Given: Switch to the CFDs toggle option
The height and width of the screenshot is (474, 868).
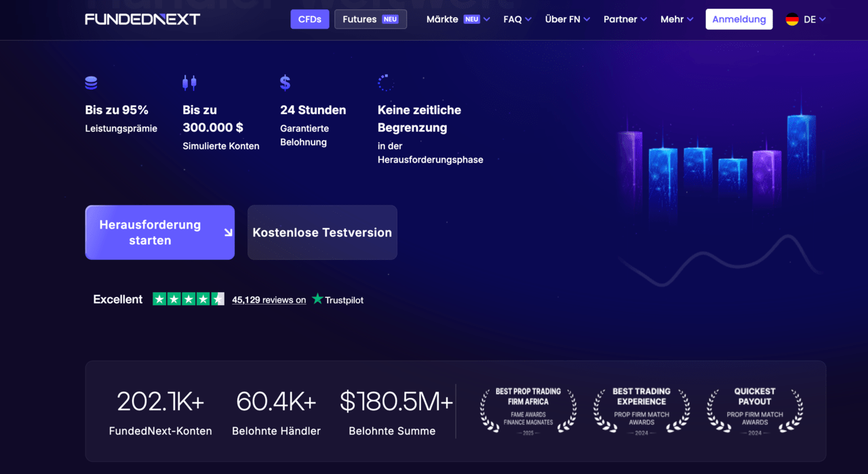Looking at the screenshot, I should click(x=310, y=19).
